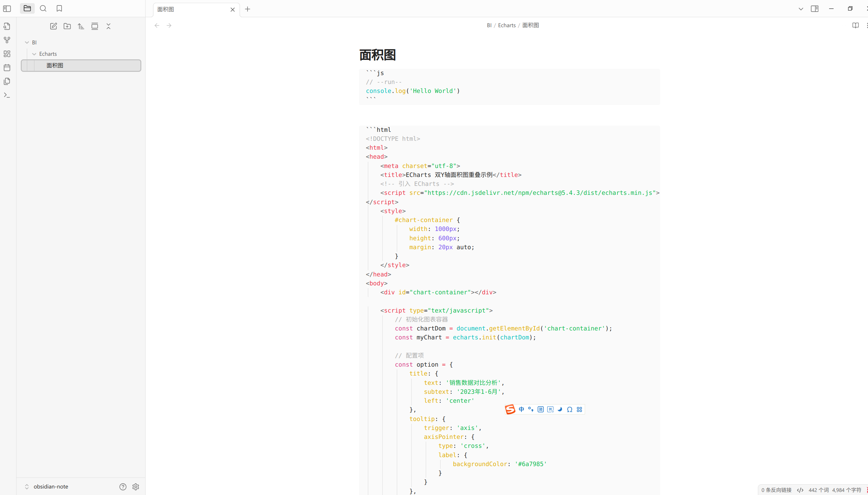Create a new note

[x=53, y=26]
